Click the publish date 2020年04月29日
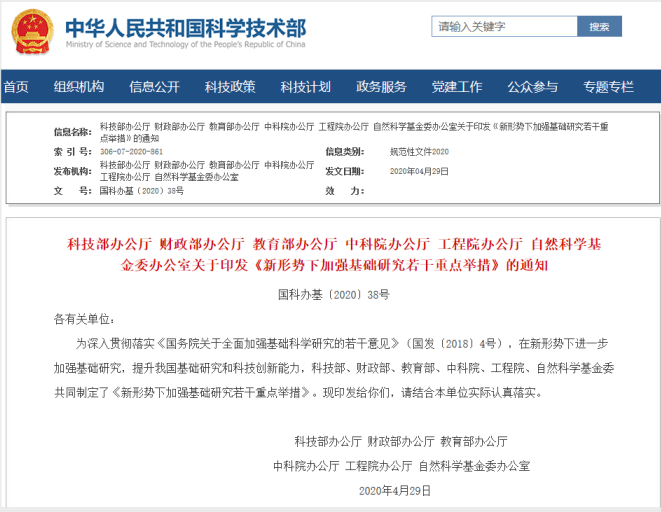 (x=419, y=171)
